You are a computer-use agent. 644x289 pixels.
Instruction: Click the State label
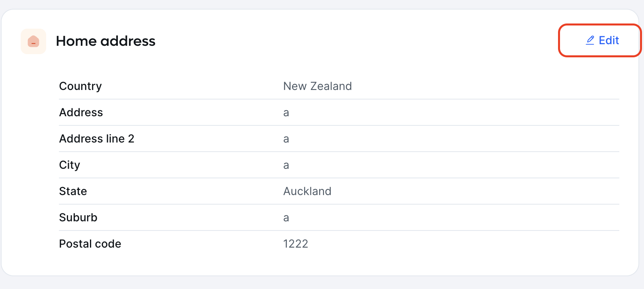[x=73, y=191]
